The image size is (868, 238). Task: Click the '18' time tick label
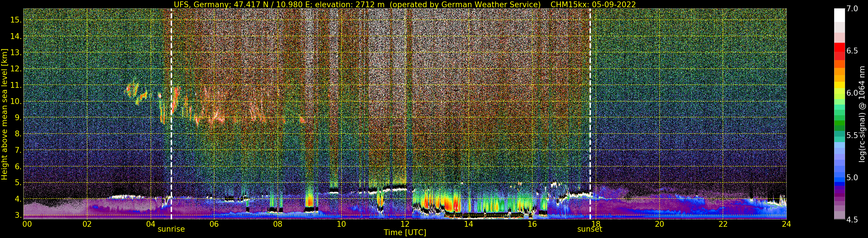tap(596, 224)
